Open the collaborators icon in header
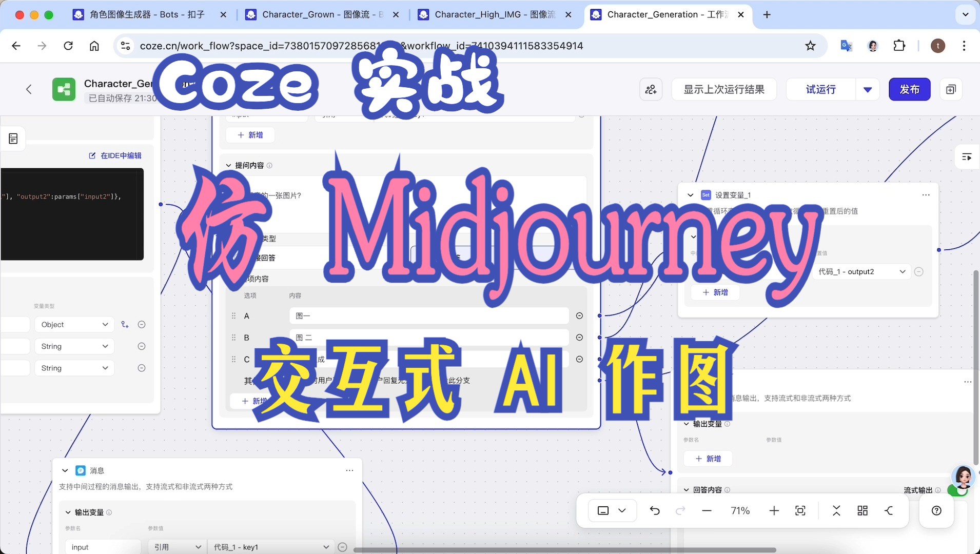980x554 pixels. click(651, 89)
